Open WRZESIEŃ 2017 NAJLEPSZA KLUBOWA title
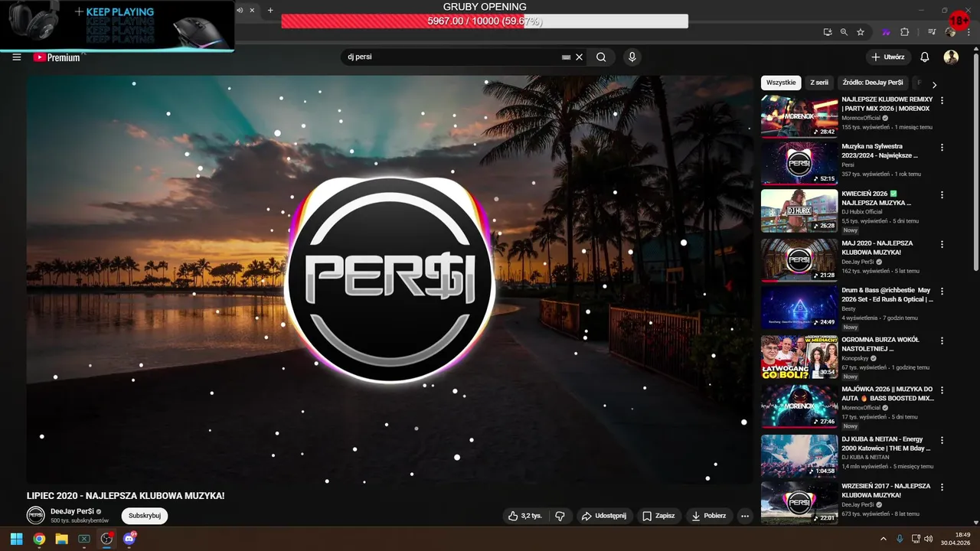The width and height of the screenshot is (980, 551). click(886, 491)
